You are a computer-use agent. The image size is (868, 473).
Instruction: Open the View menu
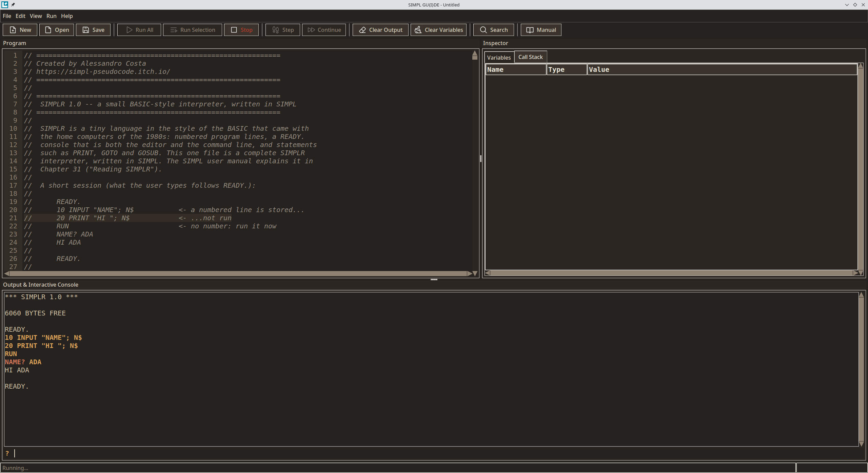coord(36,16)
